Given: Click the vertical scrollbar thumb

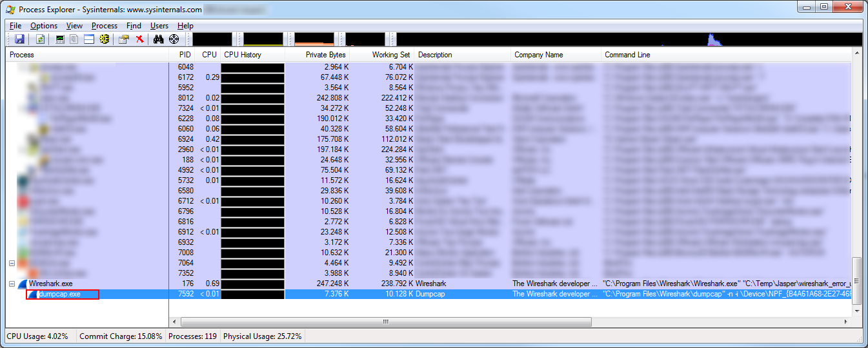Looking at the screenshot, I should click(x=857, y=282).
